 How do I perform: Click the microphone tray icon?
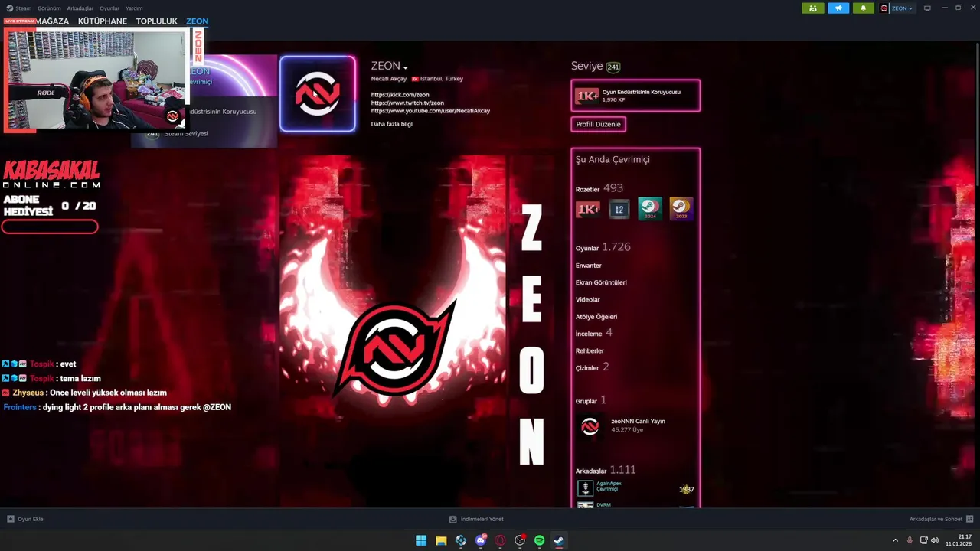(910, 540)
